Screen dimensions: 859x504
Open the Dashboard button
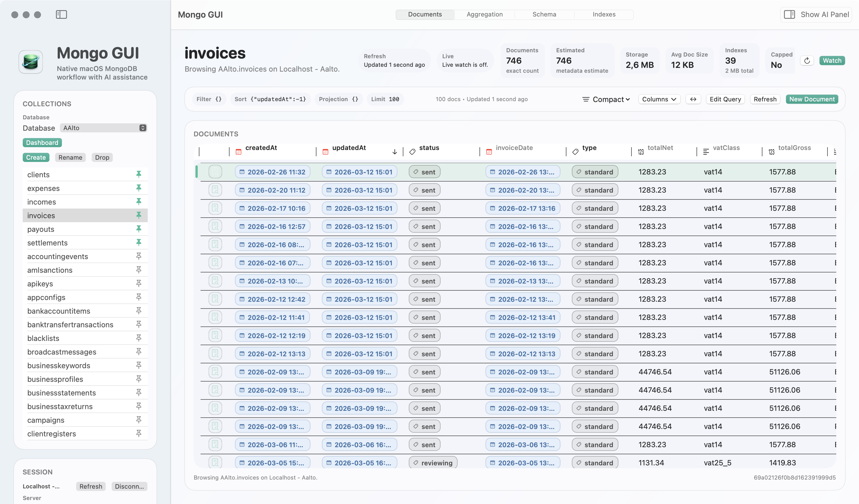coord(42,143)
